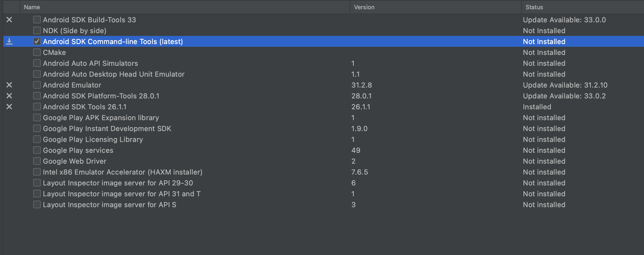Click the download icon beside Android SDK Command-line Tools
Image resolution: width=644 pixels, height=255 pixels.
[9, 41]
